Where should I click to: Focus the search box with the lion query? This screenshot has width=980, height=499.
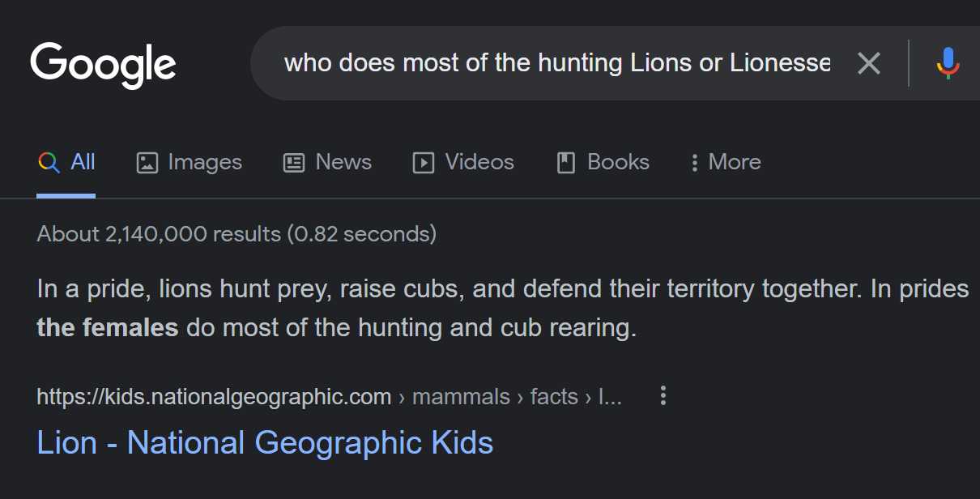click(x=556, y=63)
